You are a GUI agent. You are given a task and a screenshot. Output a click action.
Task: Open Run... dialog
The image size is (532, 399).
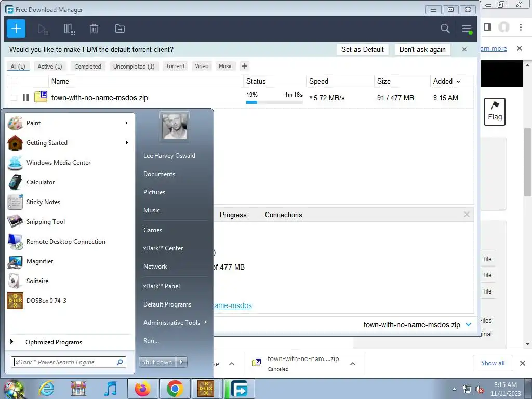(x=151, y=341)
